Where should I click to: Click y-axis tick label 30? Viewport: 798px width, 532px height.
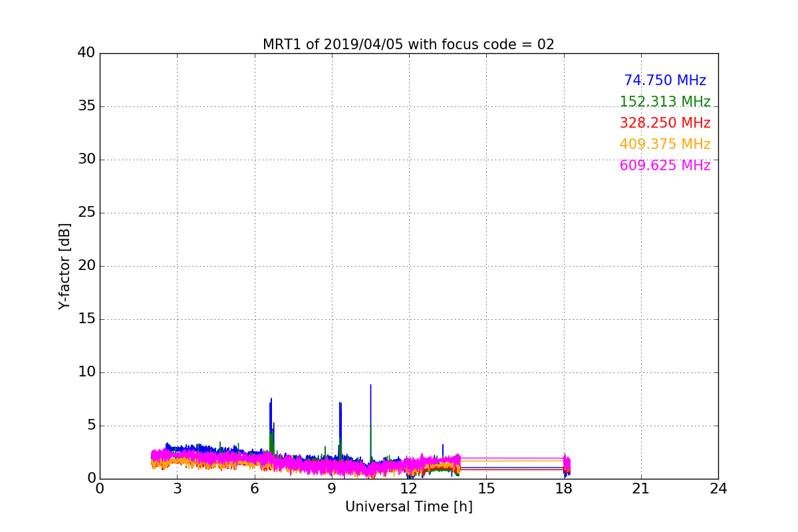pyautogui.click(x=86, y=160)
